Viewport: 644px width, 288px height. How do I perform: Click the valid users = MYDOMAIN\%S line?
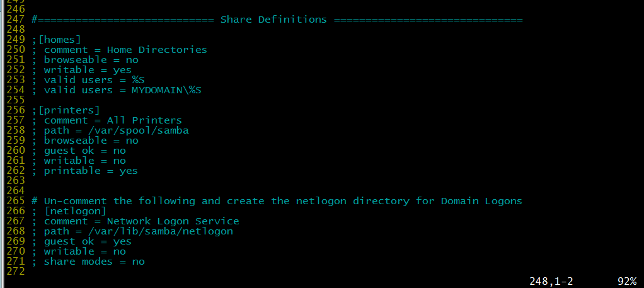coord(117,90)
